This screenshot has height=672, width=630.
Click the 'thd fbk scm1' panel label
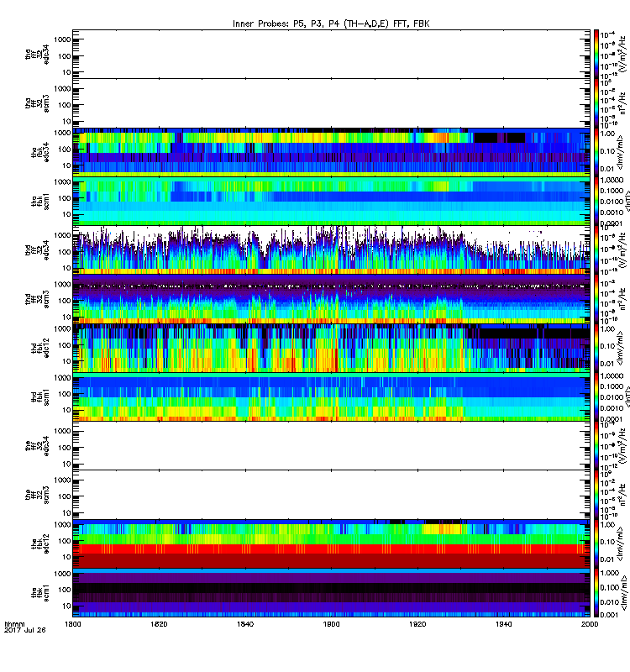[40, 396]
